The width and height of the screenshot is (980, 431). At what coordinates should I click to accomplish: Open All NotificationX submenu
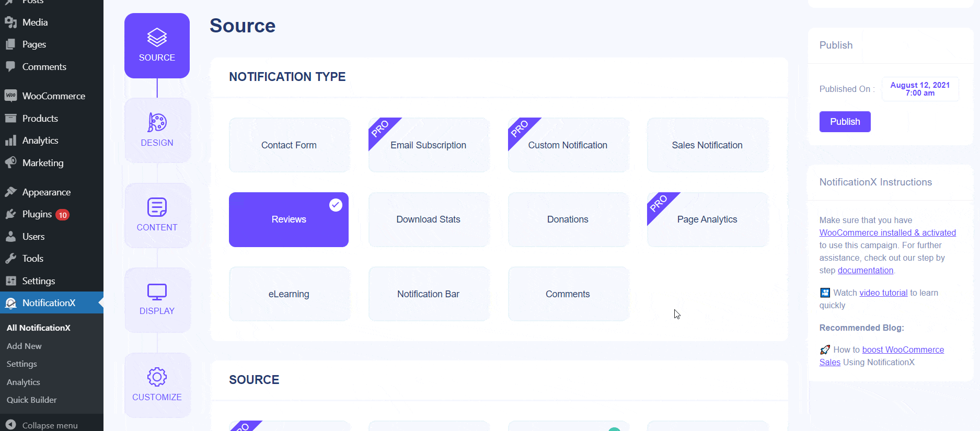pos(39,328)
